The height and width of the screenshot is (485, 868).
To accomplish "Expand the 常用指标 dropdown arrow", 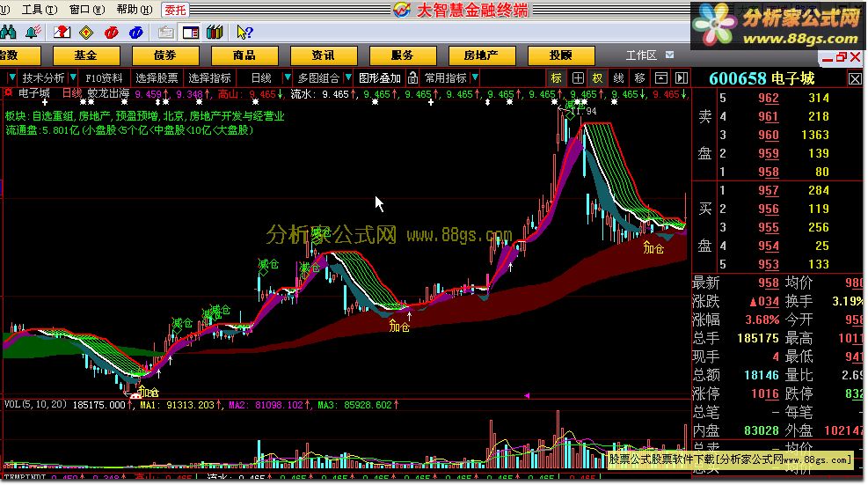I will point(475,78).
